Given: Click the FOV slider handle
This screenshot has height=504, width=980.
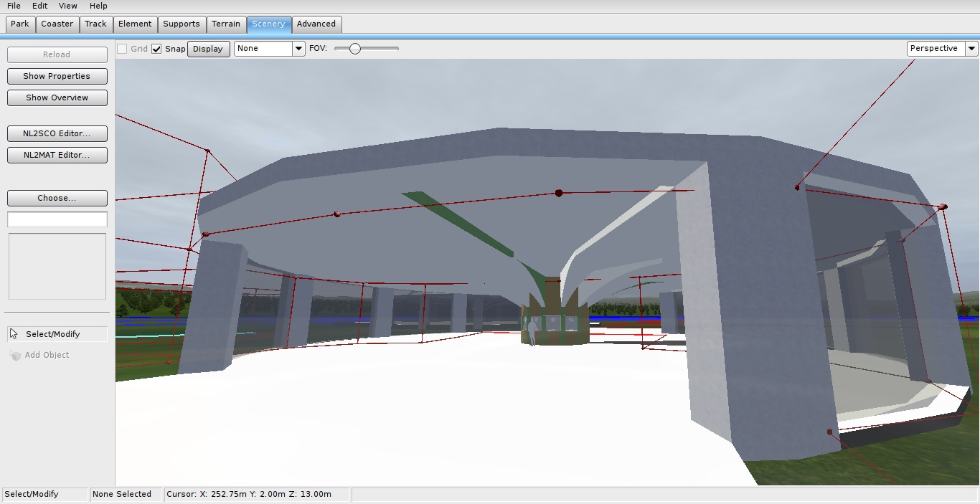Looking at the screenshot, I should pos(355,49).
